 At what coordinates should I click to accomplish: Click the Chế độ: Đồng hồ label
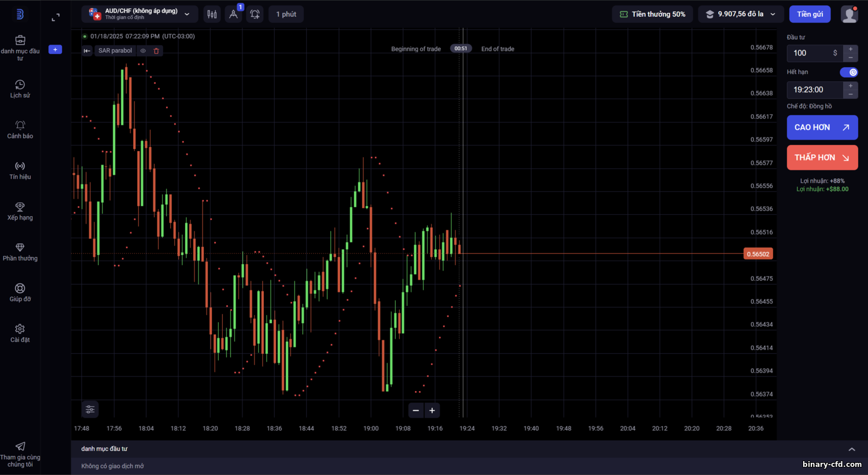[x=809, y=106]
